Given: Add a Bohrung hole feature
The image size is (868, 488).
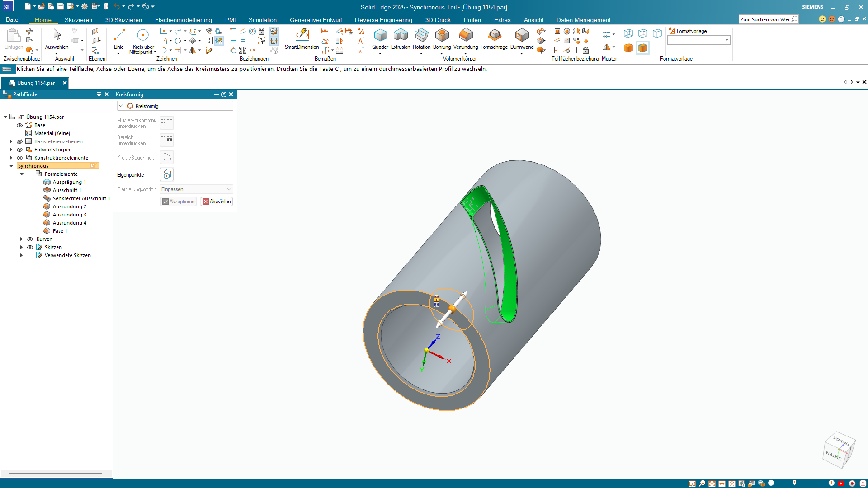Looking at the screenshot, I should 442,39.
